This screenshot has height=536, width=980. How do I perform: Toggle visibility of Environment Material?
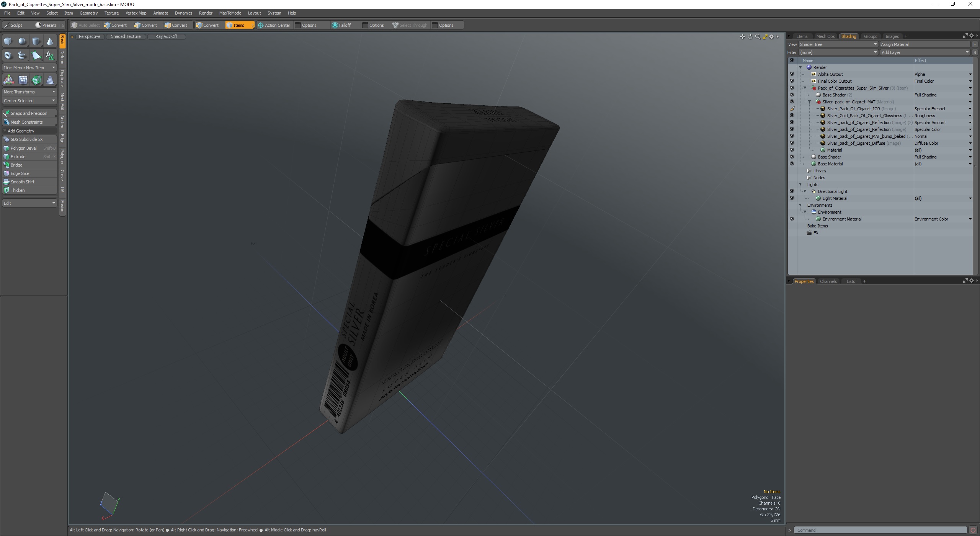pos(792,219)
